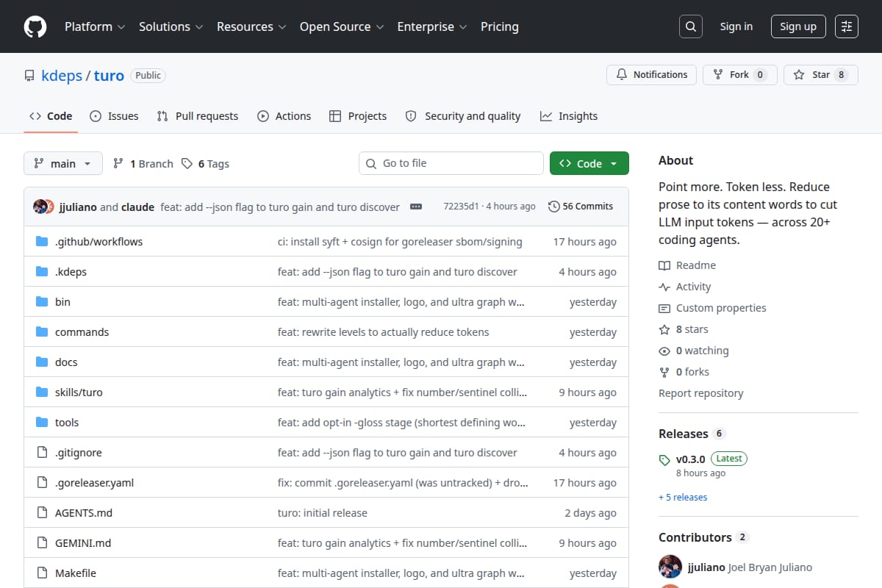Open the 56 Commits history
Screen dimensions: 882x588
pos(581,207)
